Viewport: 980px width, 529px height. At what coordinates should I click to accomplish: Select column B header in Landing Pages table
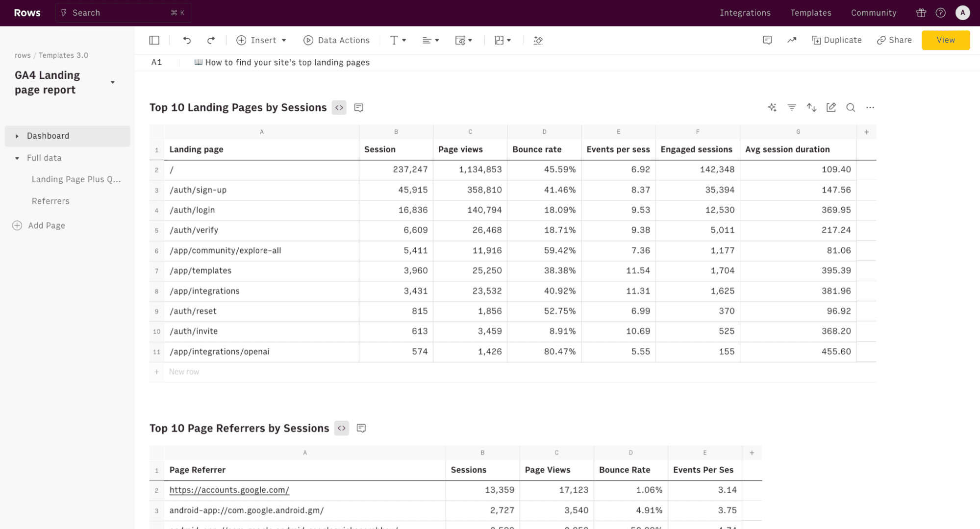[396, 132]
